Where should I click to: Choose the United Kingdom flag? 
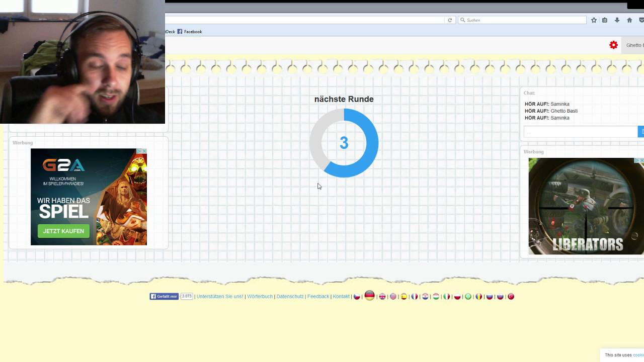point(382,297)
